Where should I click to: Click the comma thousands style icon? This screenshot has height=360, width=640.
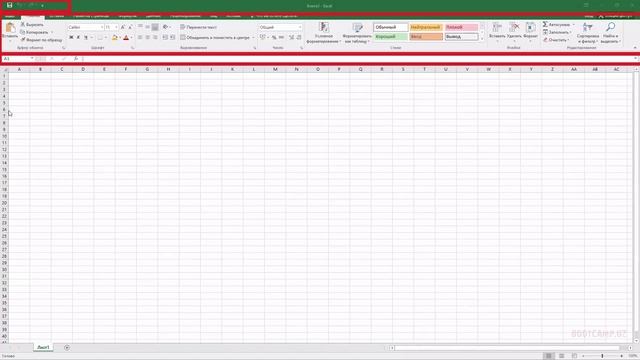[281, 37]
